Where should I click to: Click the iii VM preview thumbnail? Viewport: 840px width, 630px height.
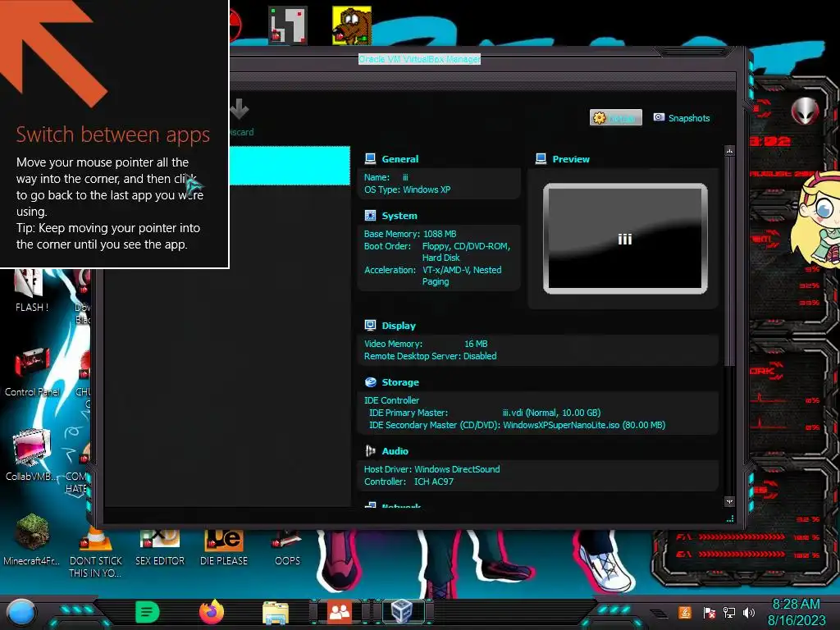pos(625,239)
